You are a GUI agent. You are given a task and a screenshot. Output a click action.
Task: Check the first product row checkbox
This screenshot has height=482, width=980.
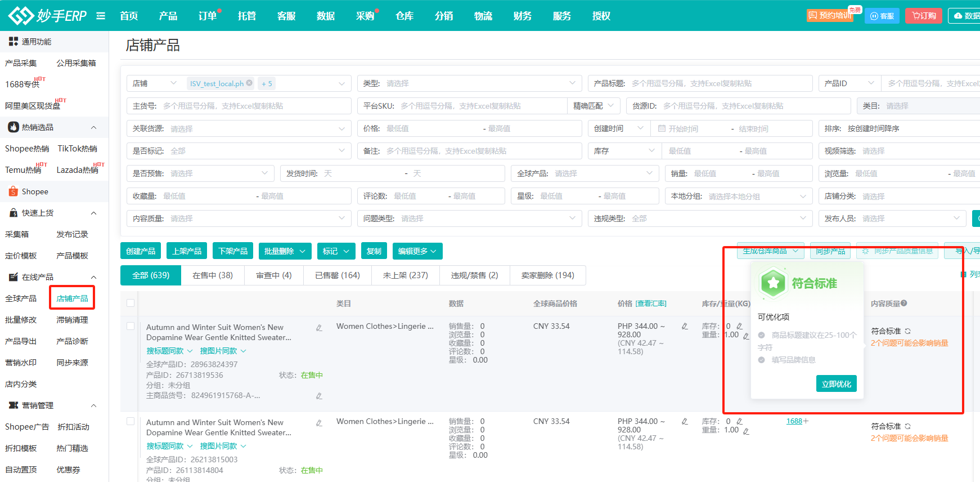[x=131, y=326]
